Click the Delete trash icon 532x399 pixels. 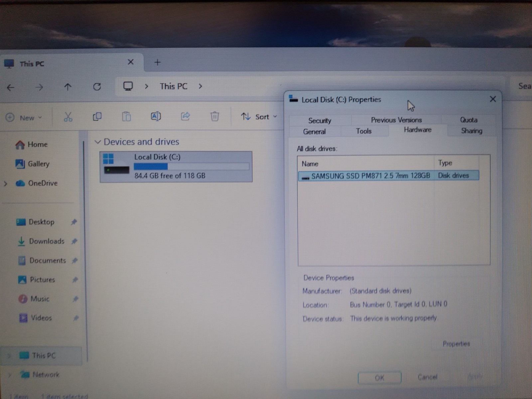215,116
